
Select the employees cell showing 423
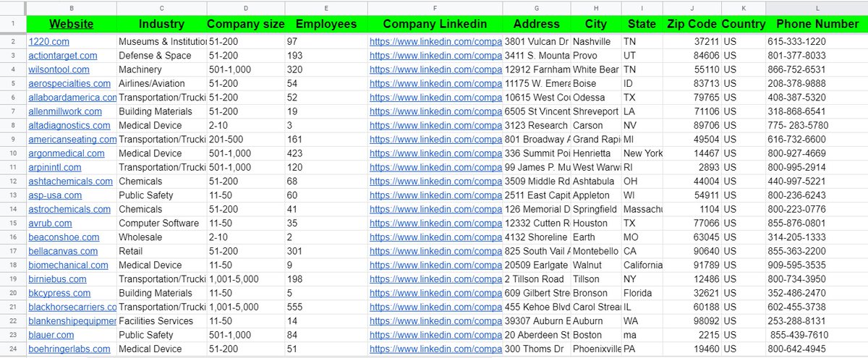coord(326,153)
